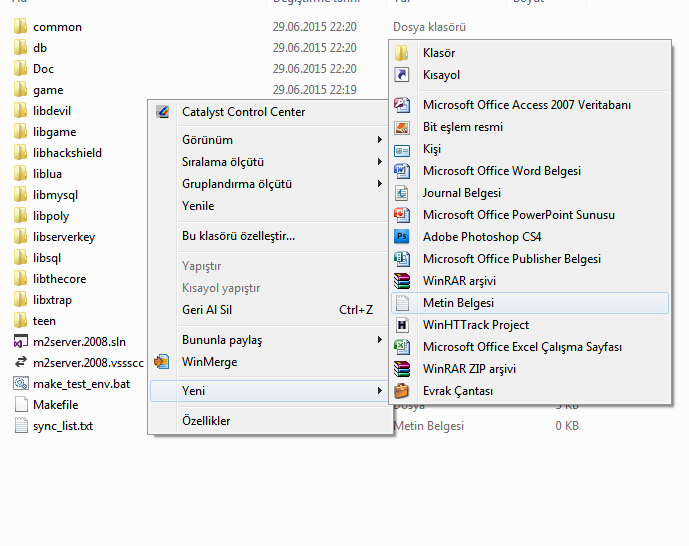Open Özellikler from the context menu

[x=206, y=421]
